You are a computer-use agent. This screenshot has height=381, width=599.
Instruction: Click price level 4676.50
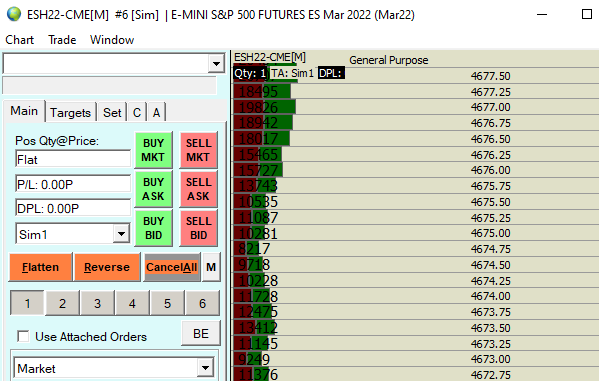(491, 139)
